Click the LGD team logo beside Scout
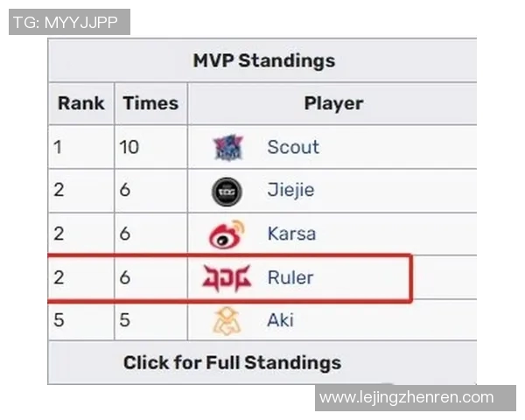 pyautogui.click(x=228, y=148)
